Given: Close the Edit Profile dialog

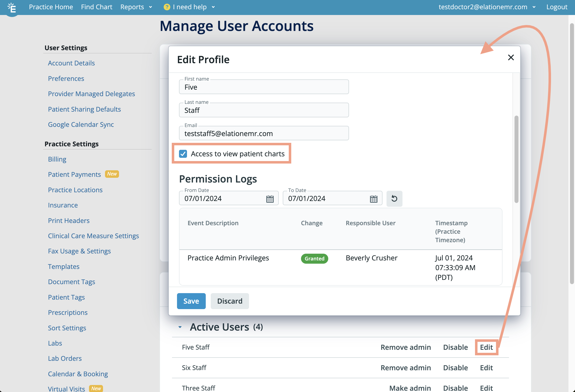Looking at the screenshot, I should (511, 57).
